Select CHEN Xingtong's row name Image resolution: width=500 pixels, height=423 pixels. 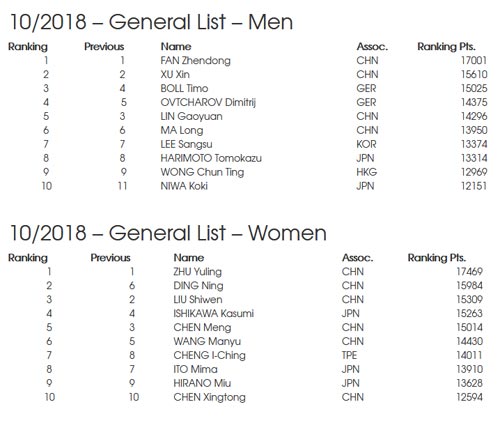(209, 398)
